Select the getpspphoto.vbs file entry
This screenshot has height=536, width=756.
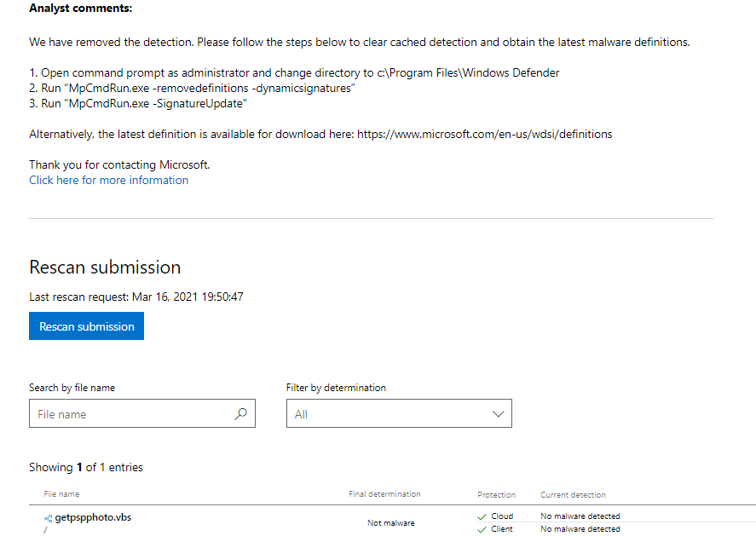click(x=93, y=517)
